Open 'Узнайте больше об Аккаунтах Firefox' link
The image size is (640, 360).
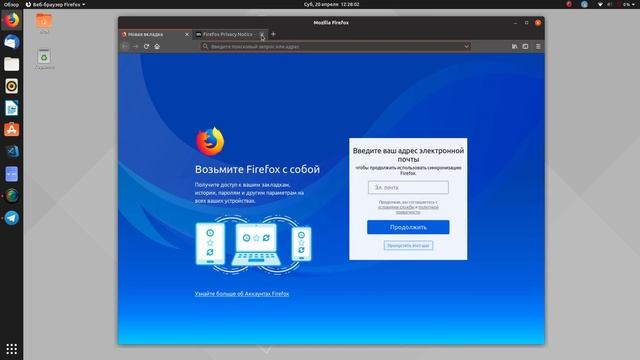[242, 293]
